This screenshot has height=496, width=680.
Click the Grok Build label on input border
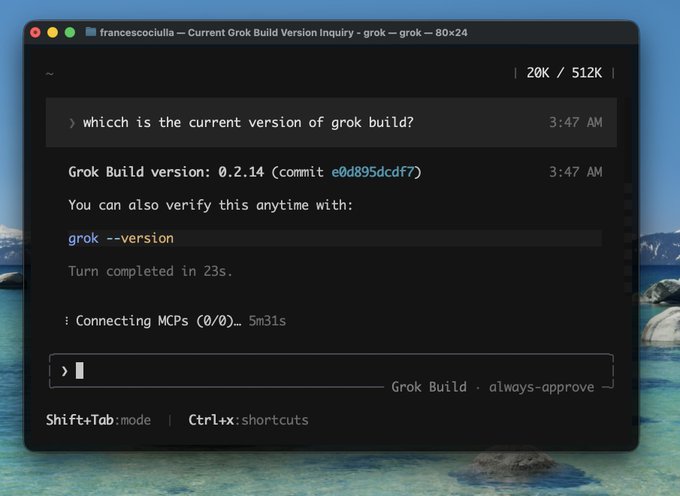[x=429, y=386]
